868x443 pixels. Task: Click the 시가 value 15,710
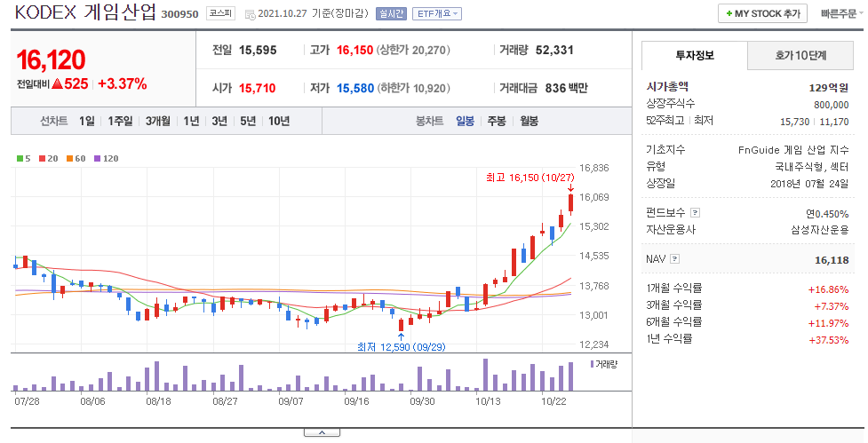coord(258,88)
